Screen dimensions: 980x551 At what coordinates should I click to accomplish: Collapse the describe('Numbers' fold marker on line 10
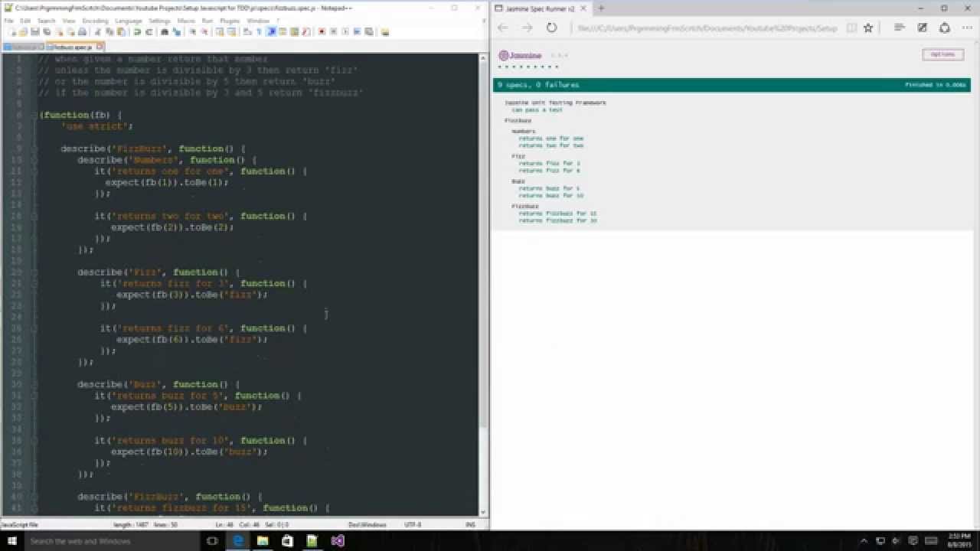point(34,160)
